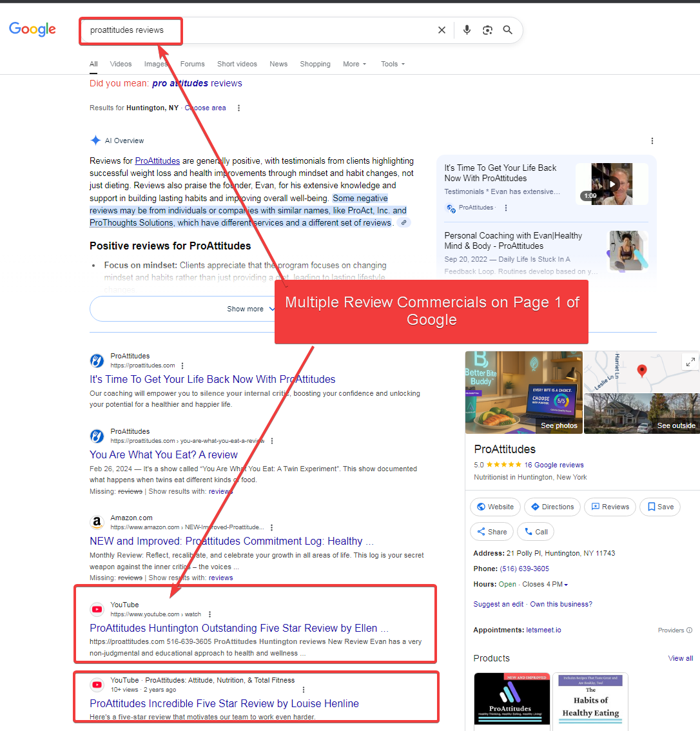Image resolution: width=700 pixels, height=731 pixels.
Task: Submit the search via magnifier icon
Action: pyautogui.click(x=507, y=30)
